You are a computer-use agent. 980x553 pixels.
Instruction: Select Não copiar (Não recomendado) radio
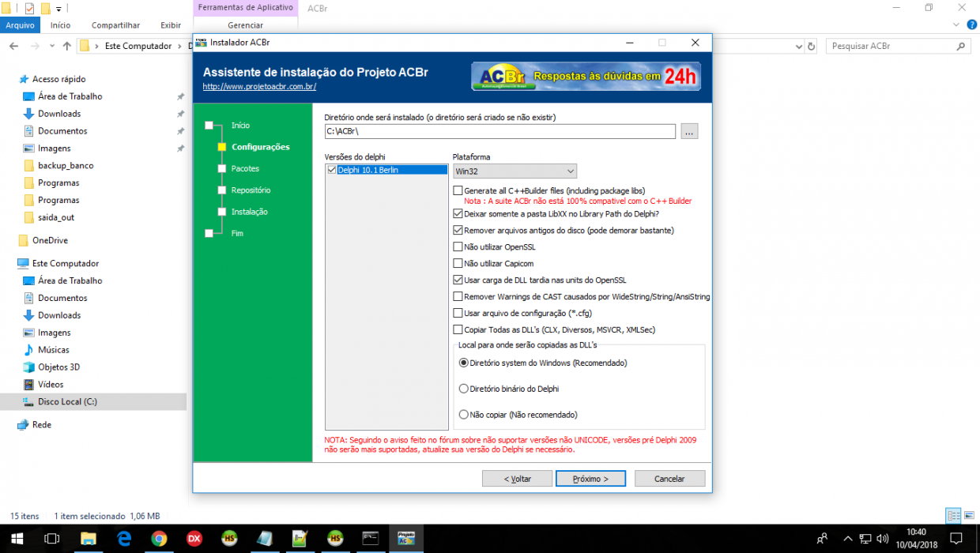pos(464,415)
